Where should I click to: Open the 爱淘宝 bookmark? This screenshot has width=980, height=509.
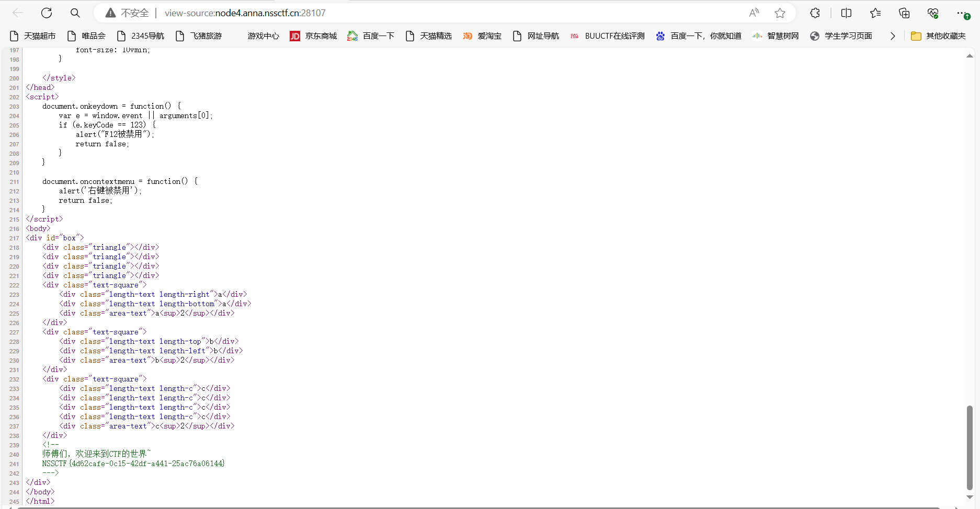482,36
